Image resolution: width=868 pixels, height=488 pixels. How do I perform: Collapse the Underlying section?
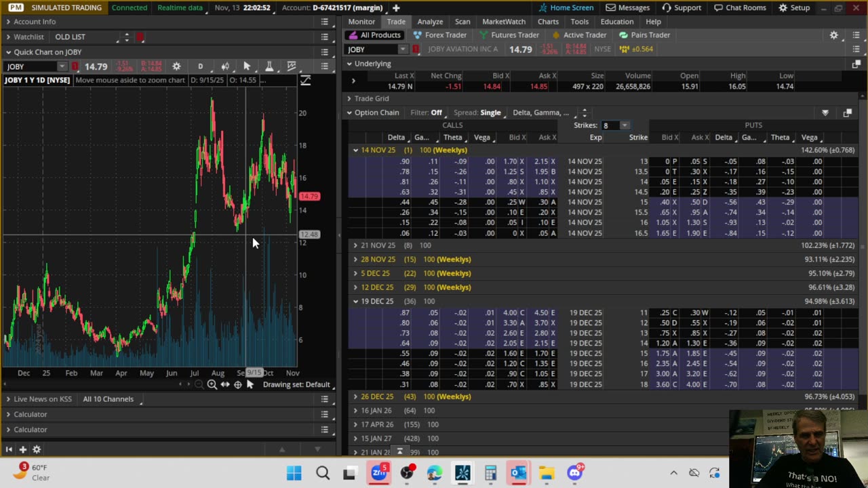click(349, 64)
